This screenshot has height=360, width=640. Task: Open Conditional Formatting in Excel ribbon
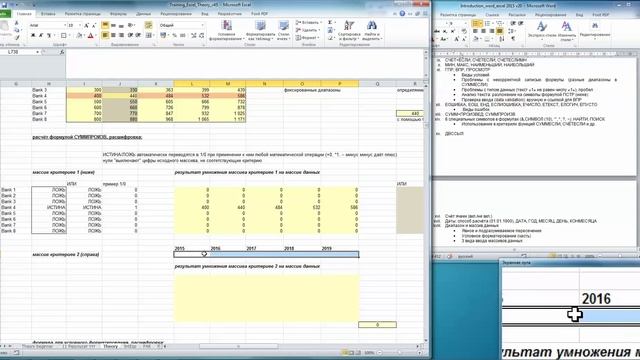(227, 30)
